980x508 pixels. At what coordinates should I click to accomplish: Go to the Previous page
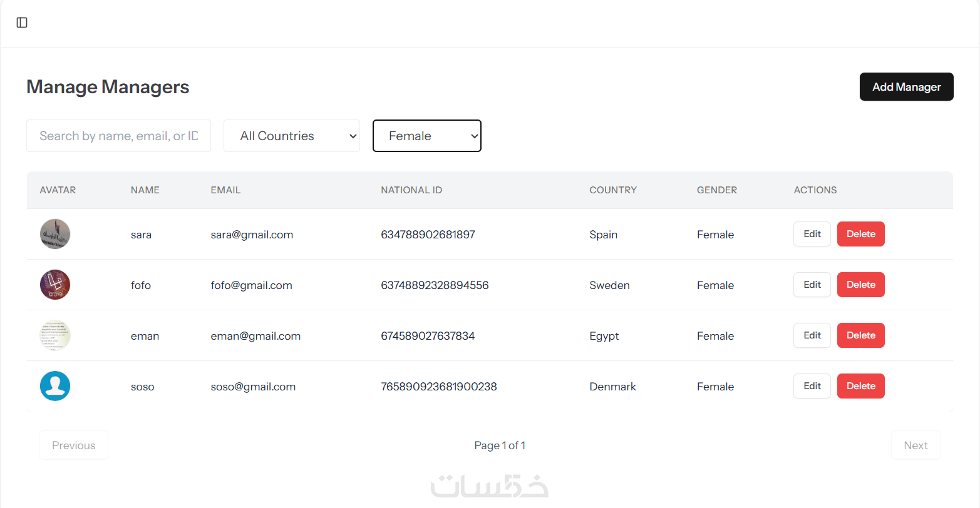[x=73, y=445]
